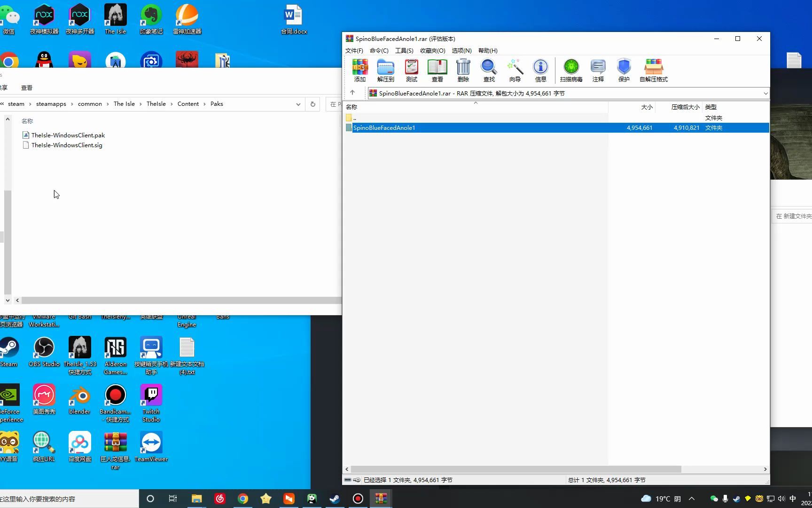Click the Comment (注释) toolbar icon

[x=598, y=71]
